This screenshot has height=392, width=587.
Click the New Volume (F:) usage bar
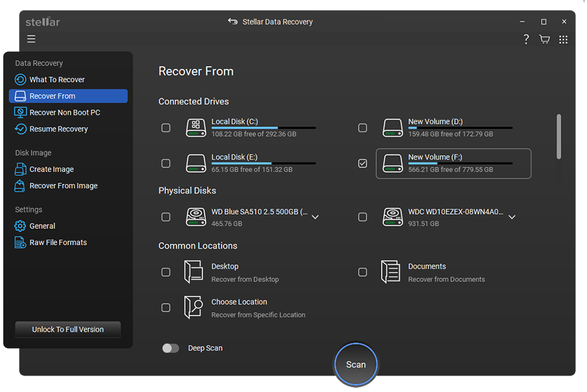point(460,163)
